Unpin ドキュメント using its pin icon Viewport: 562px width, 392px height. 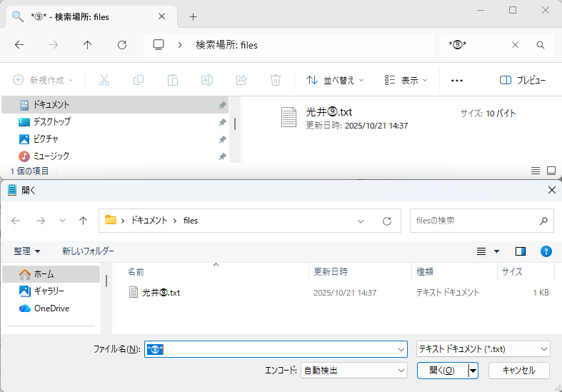[222, 105]
